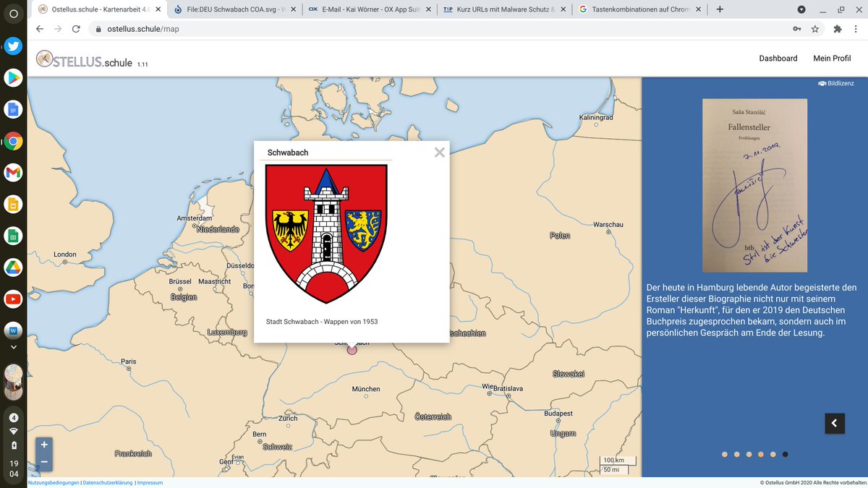
Task: Expand hidden shelf apps chevron
Action: pyautogui.click(x=13, y=347)
